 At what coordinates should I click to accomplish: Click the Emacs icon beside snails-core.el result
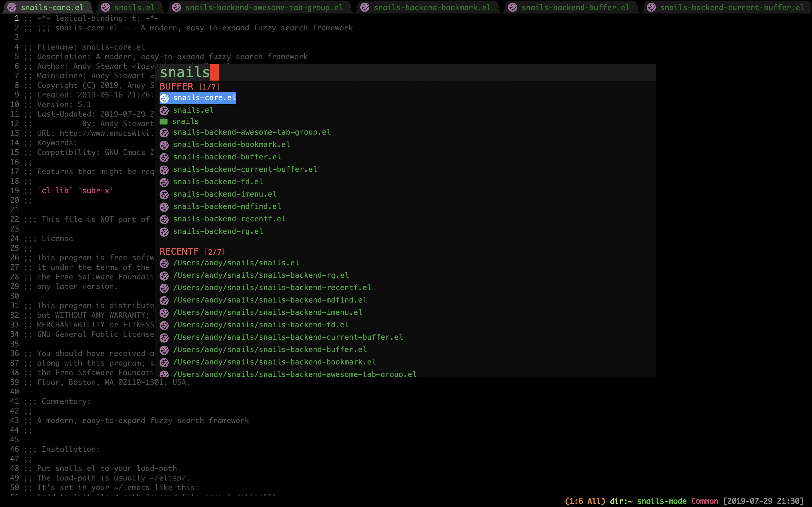(x=164, y=98)
